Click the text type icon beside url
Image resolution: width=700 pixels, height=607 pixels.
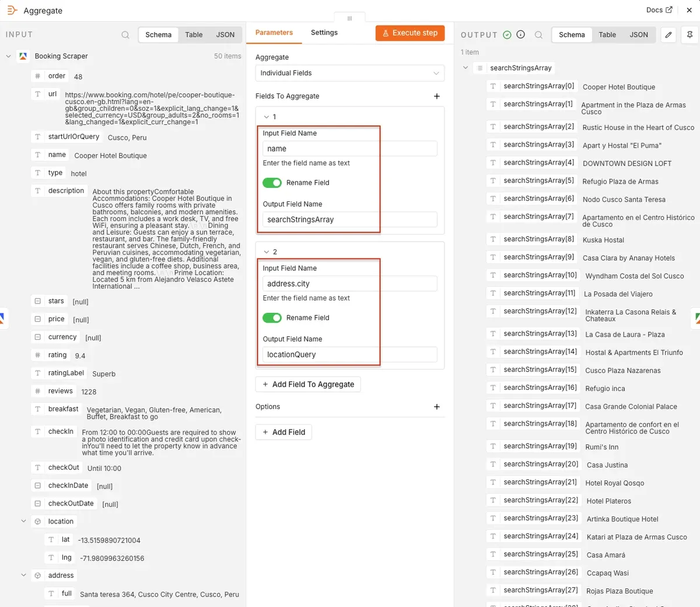coord(38,94)
